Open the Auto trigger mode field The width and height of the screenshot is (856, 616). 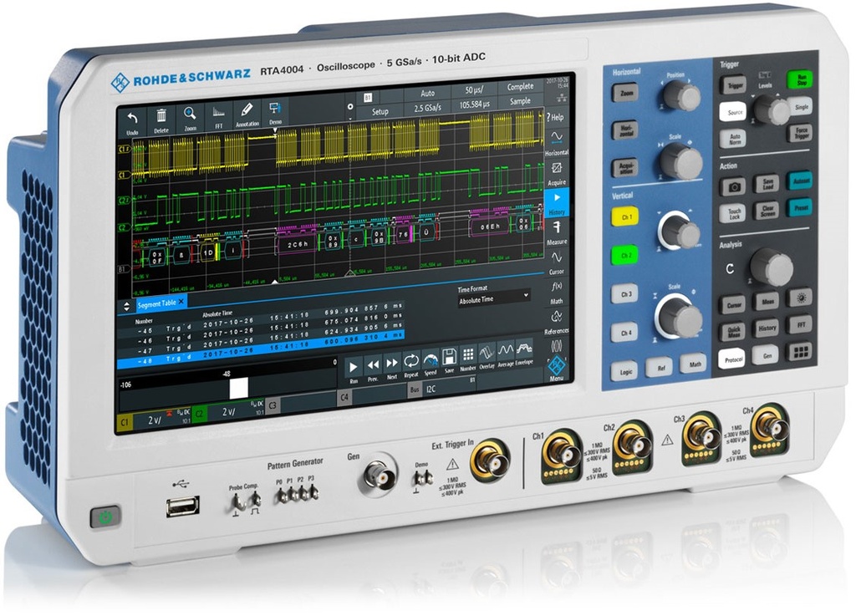pos(428,94)
